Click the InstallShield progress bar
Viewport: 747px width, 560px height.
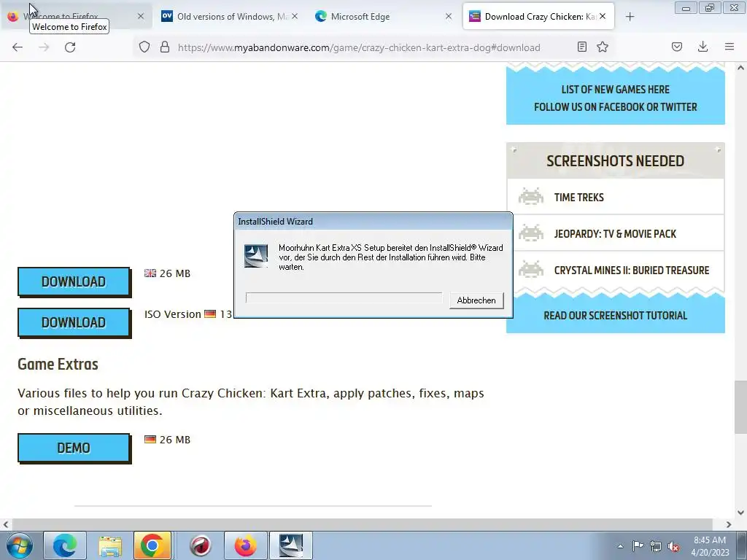point(344,297)
